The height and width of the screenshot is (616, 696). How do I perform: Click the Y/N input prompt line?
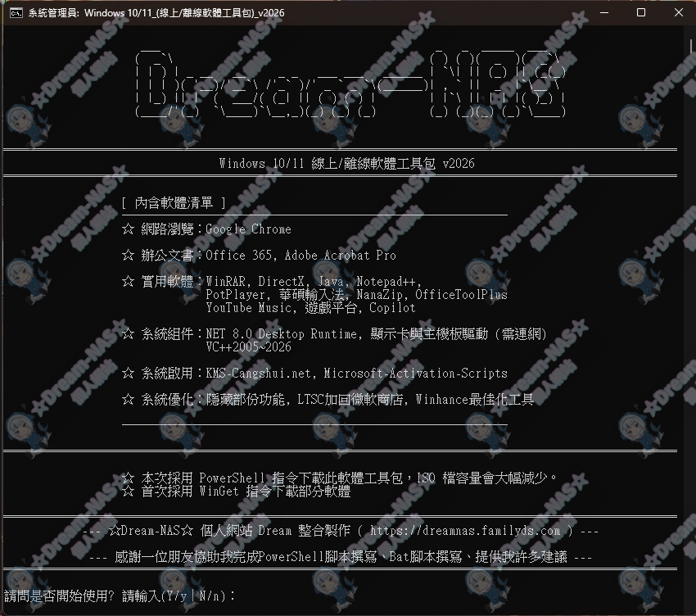[120, 596]
